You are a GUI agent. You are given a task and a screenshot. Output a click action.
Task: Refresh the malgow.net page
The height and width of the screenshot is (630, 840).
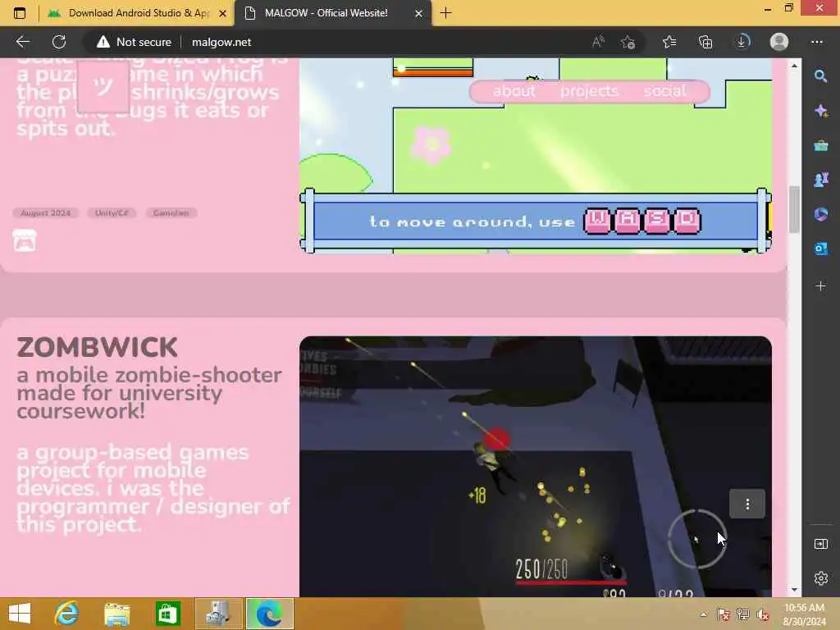pyautogui.click(x=59, y=42)
